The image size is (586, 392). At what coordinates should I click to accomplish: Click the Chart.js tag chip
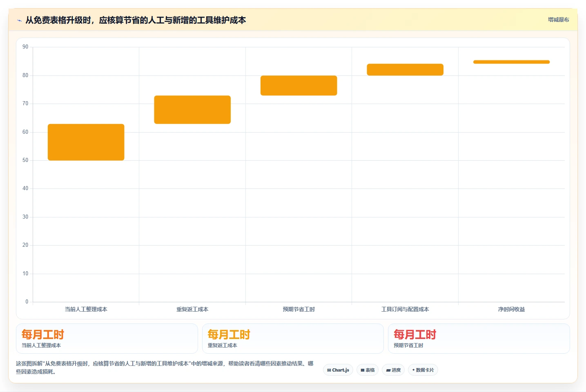(338, 370)
